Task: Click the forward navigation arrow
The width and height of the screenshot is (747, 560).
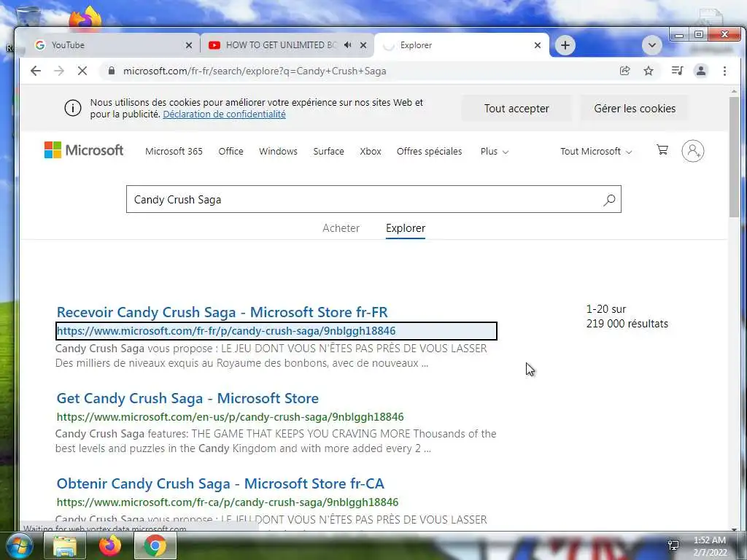Action: coord(59,71)
